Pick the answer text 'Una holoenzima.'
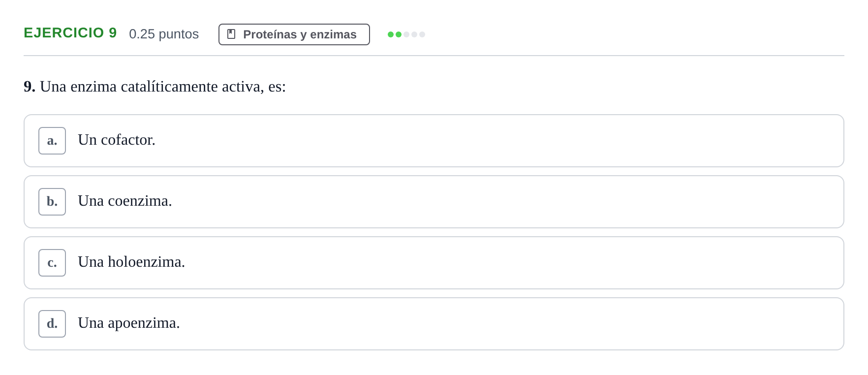This screenshot has width=868, height=375. (131, 262)
